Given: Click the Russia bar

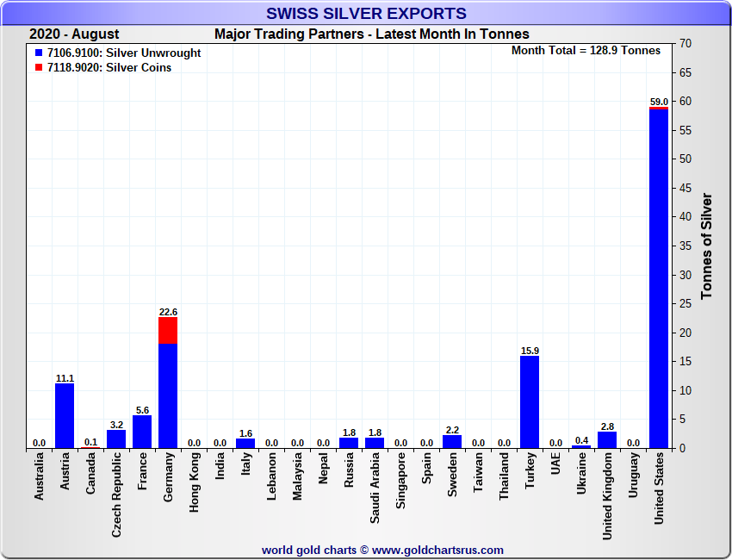Looking at the screenshot, I should [x=349, y=443].
